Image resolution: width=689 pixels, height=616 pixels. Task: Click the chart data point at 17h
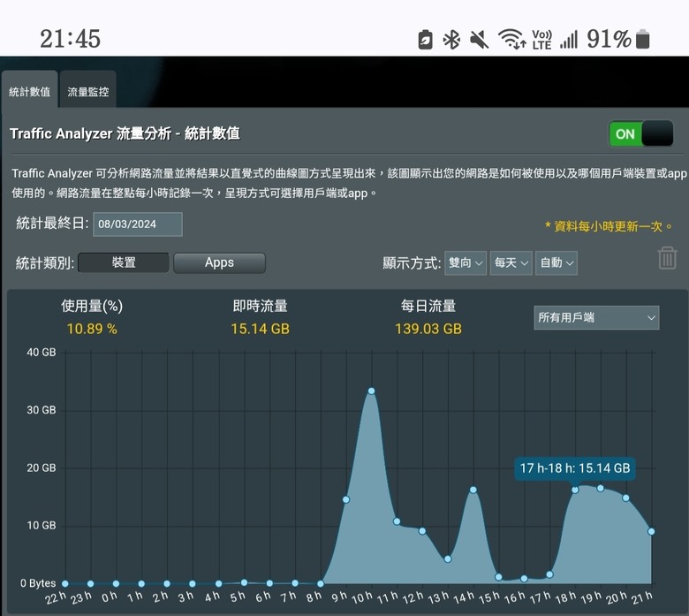pyautogui.click(x=549, y=574)
